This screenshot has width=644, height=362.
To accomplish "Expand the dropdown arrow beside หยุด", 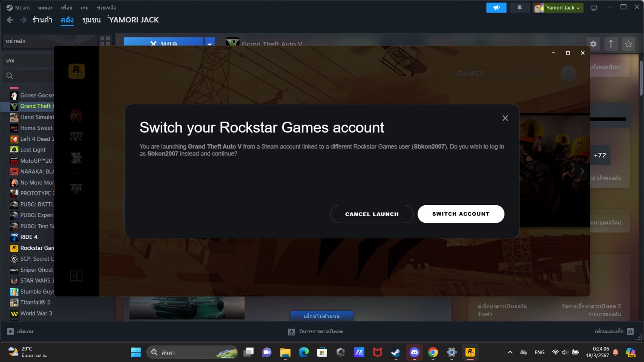I will 210,42.
